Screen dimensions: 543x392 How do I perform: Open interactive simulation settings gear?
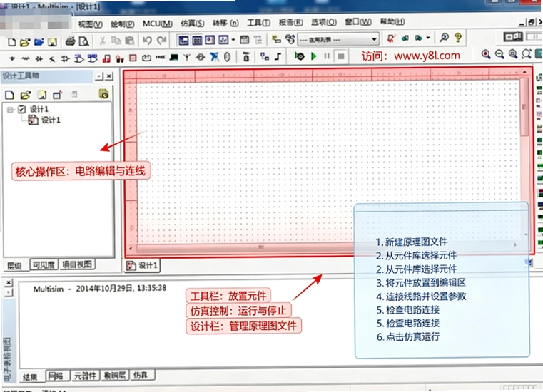299,56
